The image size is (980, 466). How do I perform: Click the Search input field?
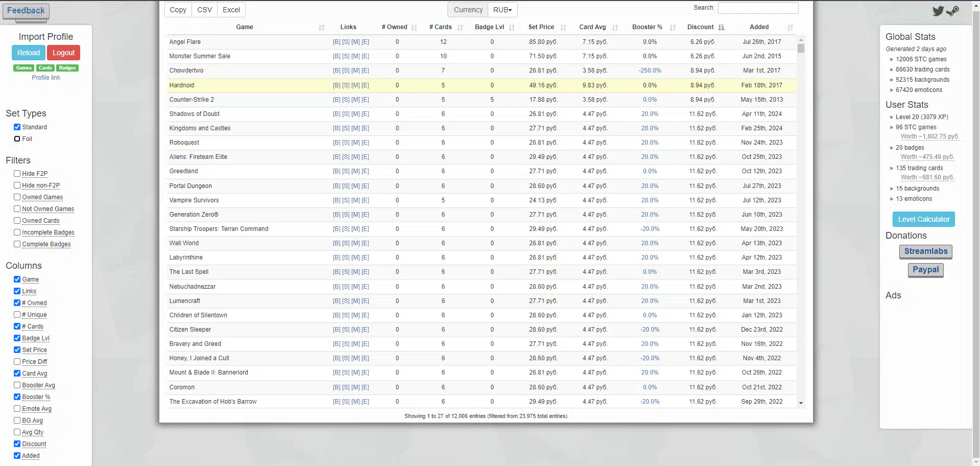click(758, 8)
